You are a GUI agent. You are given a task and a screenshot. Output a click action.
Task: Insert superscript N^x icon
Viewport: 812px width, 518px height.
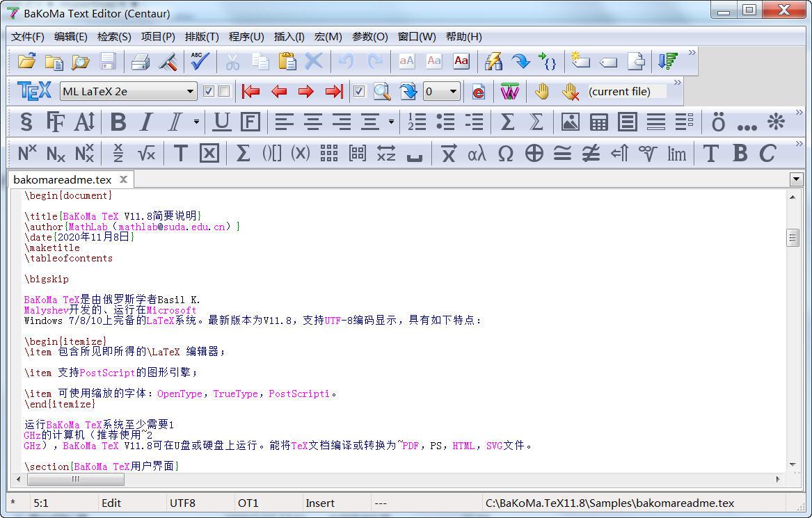[x=27, y=153]
